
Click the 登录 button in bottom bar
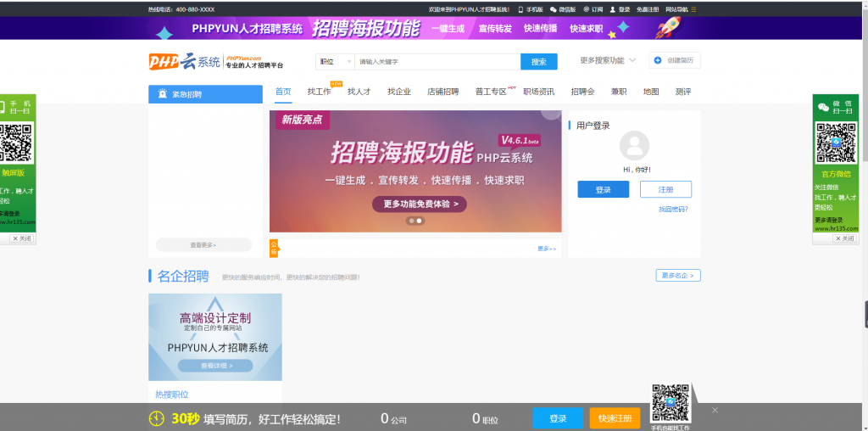tap(558, 418)
